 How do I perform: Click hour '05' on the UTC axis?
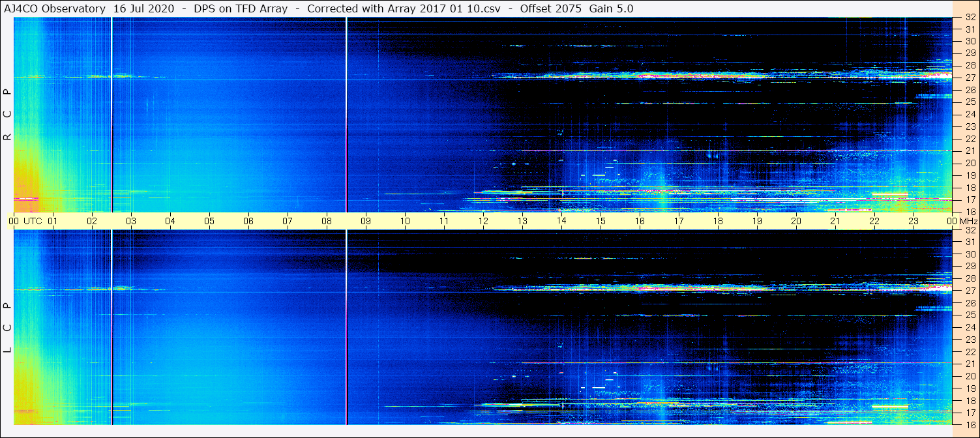pyautogui.click(x=209, y=221)
